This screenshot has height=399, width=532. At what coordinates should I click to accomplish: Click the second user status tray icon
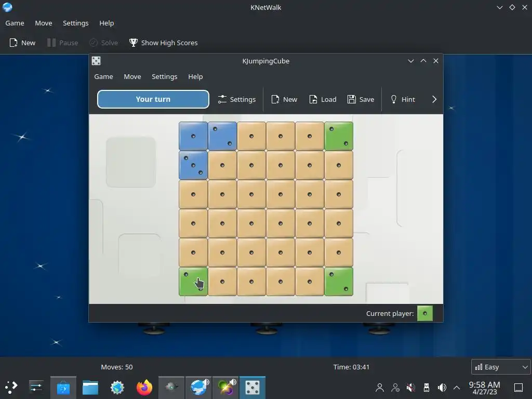395,388
